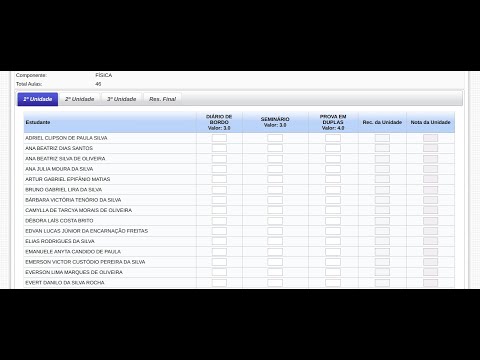Viewport: 480px width, 360px height.
Task: Select student name Bárbara Victória Tenório da Silva
Action: 73,200
